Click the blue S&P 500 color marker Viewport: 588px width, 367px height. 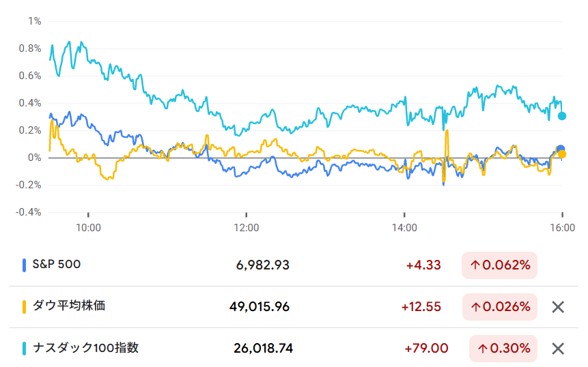[25, 265]
